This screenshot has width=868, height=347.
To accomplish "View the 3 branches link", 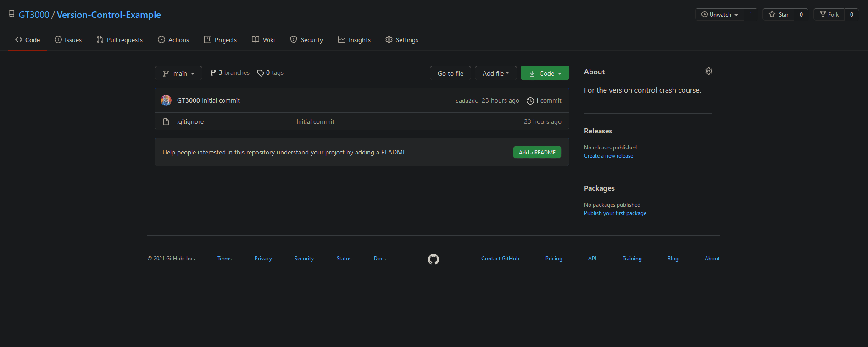I will 230,73.
